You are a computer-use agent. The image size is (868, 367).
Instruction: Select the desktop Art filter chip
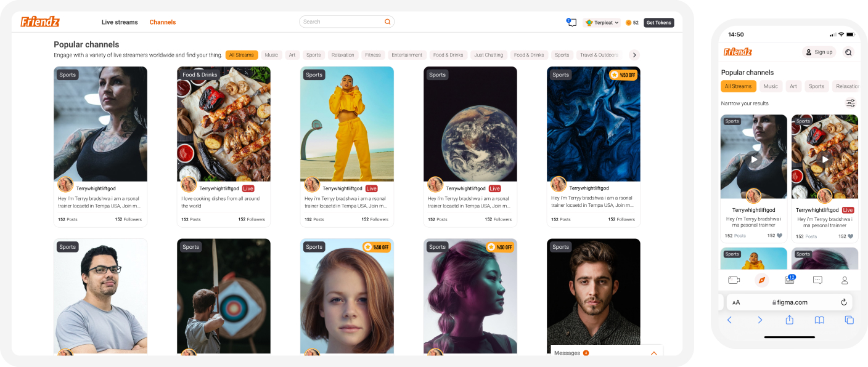click(292, 55)
